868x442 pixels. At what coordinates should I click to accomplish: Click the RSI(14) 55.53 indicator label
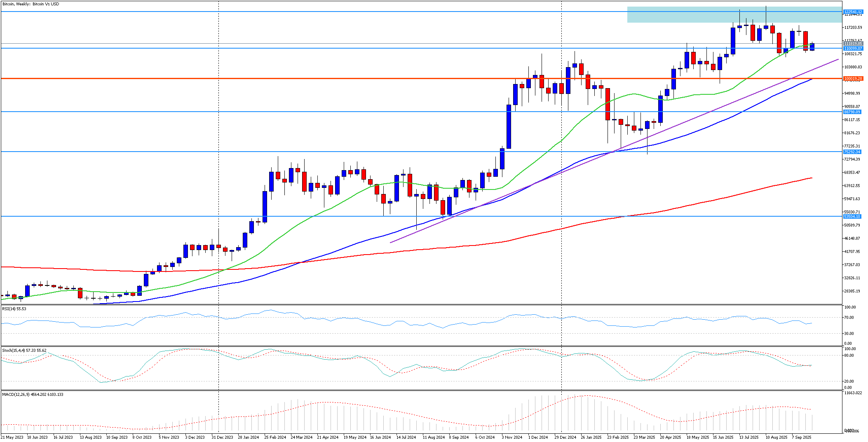click(14, 309)
